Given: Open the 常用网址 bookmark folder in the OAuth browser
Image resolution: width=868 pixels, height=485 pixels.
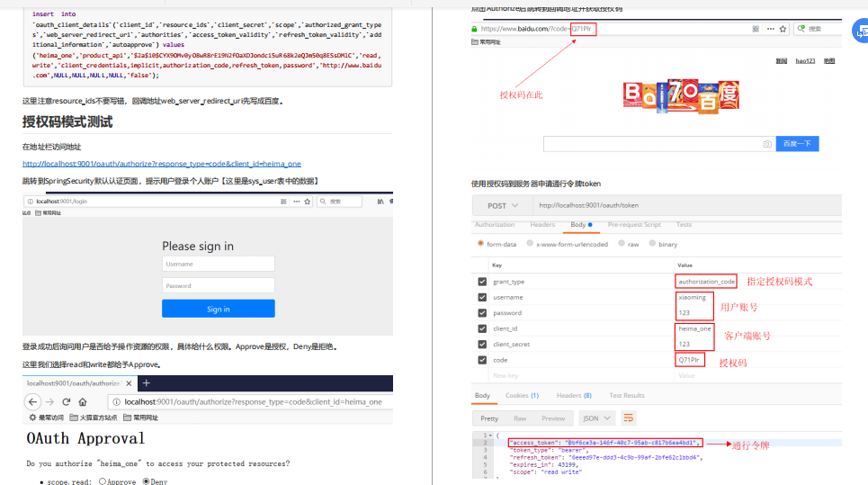Looking at the screenshot, I should 140,418.
